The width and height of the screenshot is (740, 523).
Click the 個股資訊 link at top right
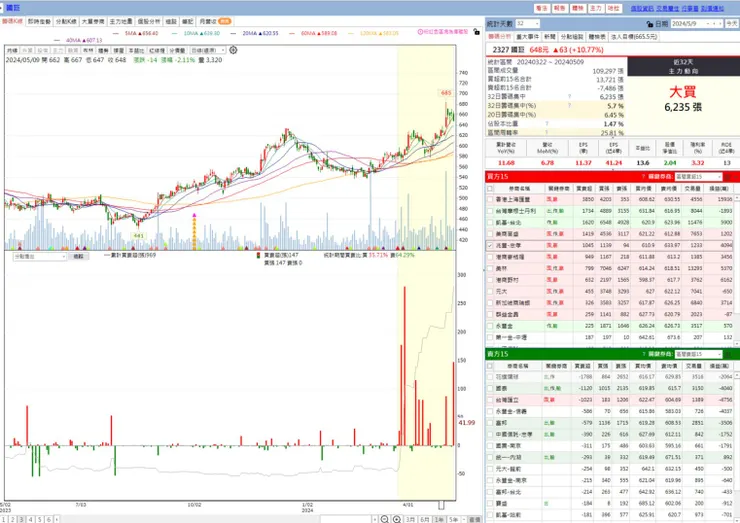[x=642, y=8]
